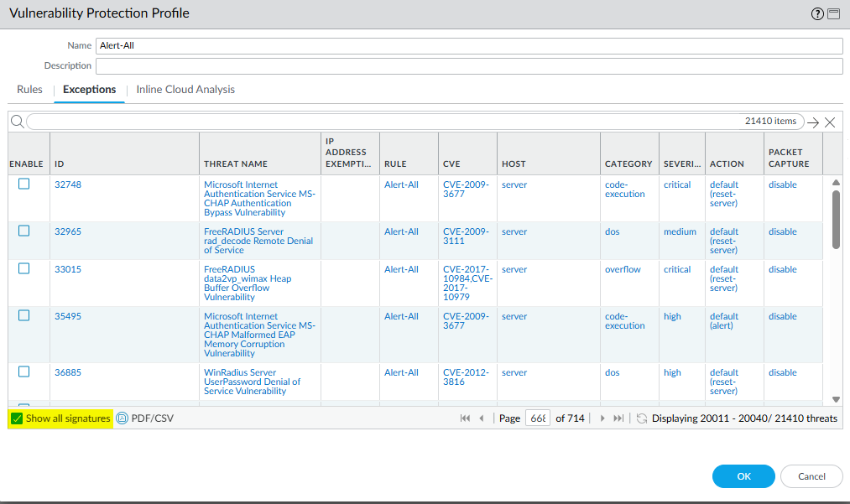This screenshot has height=504, width=850.
Task: Uncheck Show all signatures
Action: 18,418
